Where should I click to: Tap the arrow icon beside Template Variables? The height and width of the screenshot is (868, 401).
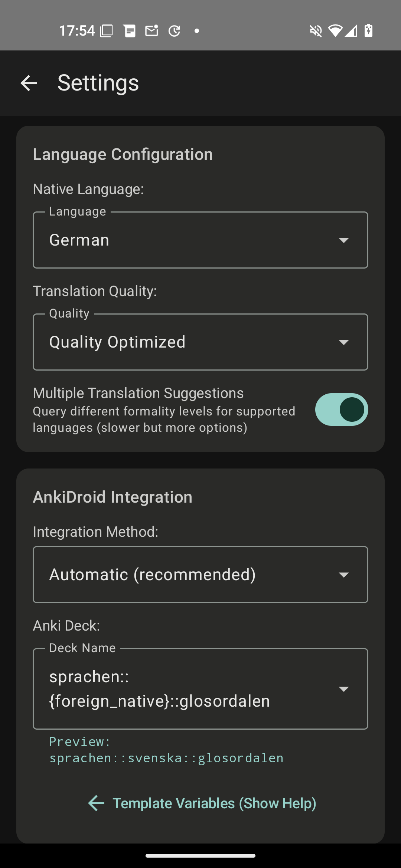97,803
